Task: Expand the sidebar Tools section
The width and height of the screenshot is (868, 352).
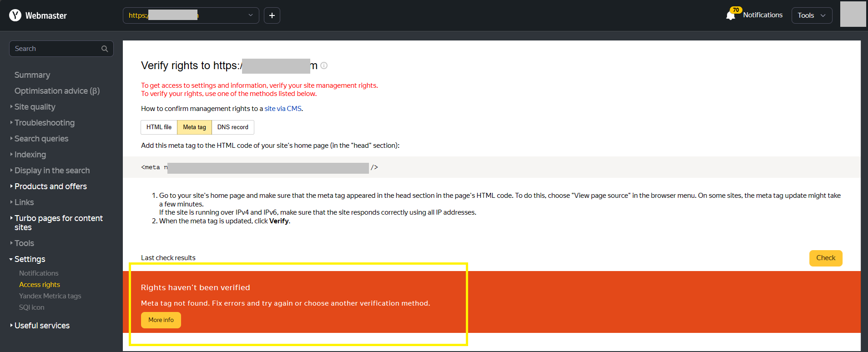Action: [24, 243]
